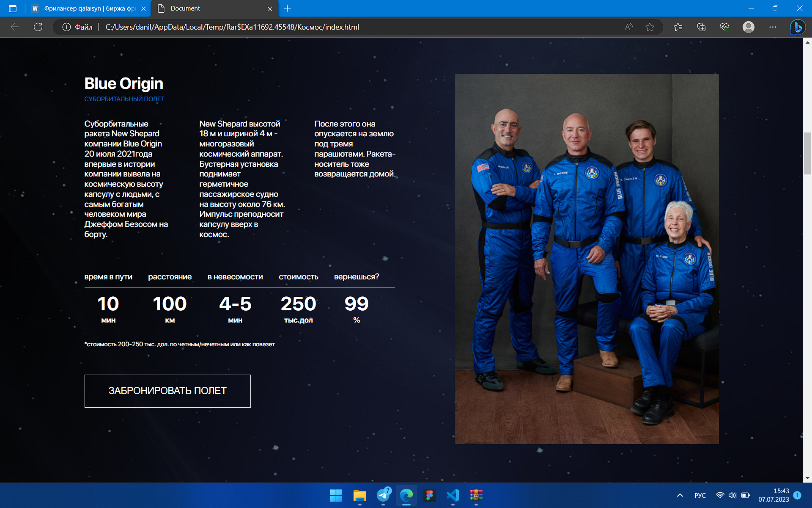Click the ЗАБРОНИРОВАТЬ ПОЛЕТ button
Viewport: 812px width, 508px height.
pos(167,391)
